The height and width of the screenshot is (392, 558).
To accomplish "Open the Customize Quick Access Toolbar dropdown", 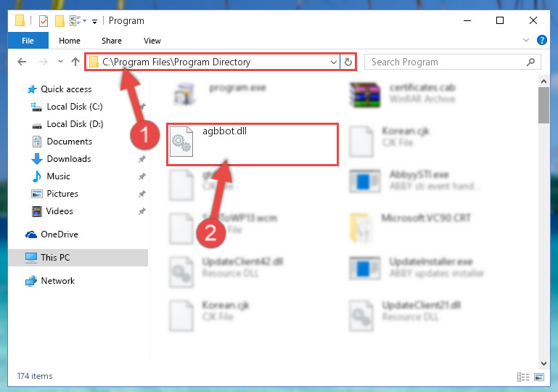I will pos(94,22).
